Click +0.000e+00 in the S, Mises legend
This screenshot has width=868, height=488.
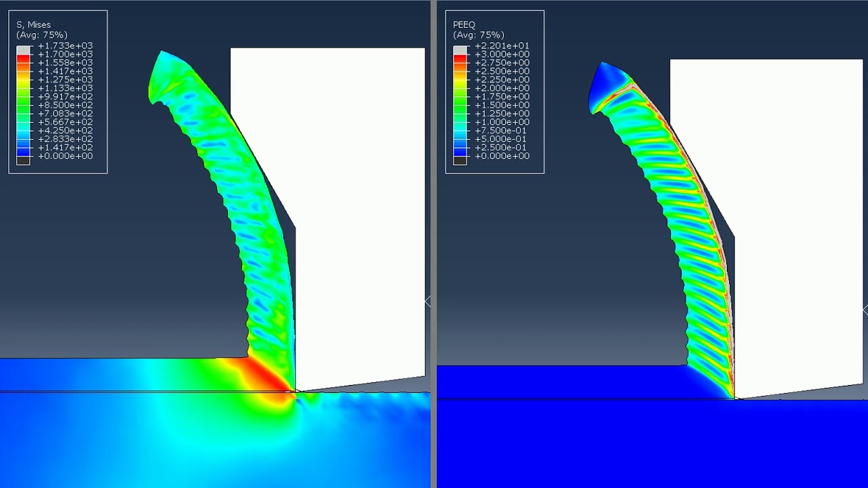[x=65, y=156]
